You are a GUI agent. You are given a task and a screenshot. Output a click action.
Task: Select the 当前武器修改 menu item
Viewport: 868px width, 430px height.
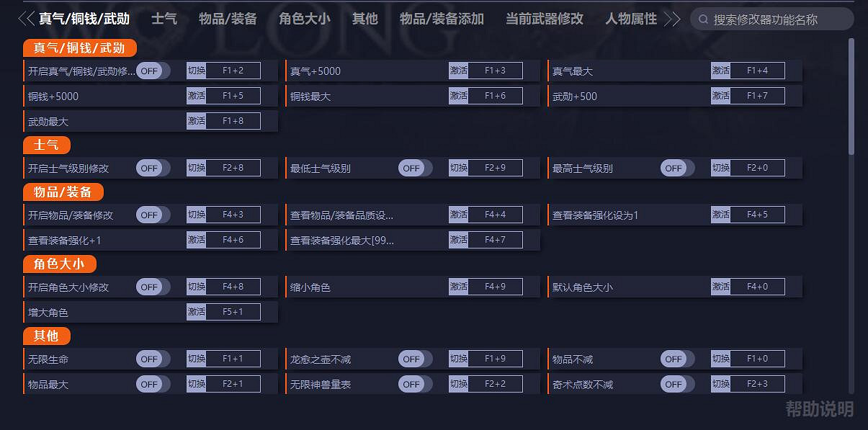[x=542, y=19]
